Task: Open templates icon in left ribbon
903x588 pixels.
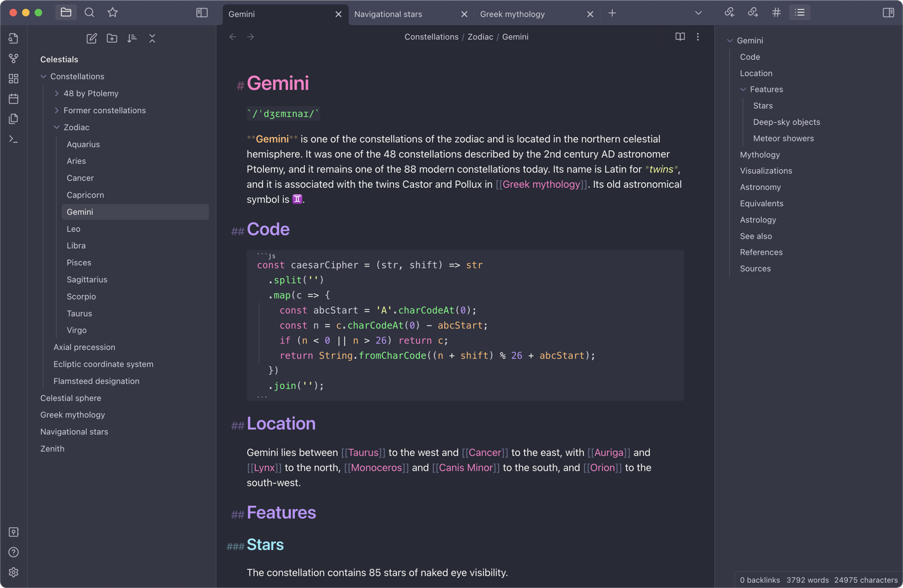Action: 14,119
